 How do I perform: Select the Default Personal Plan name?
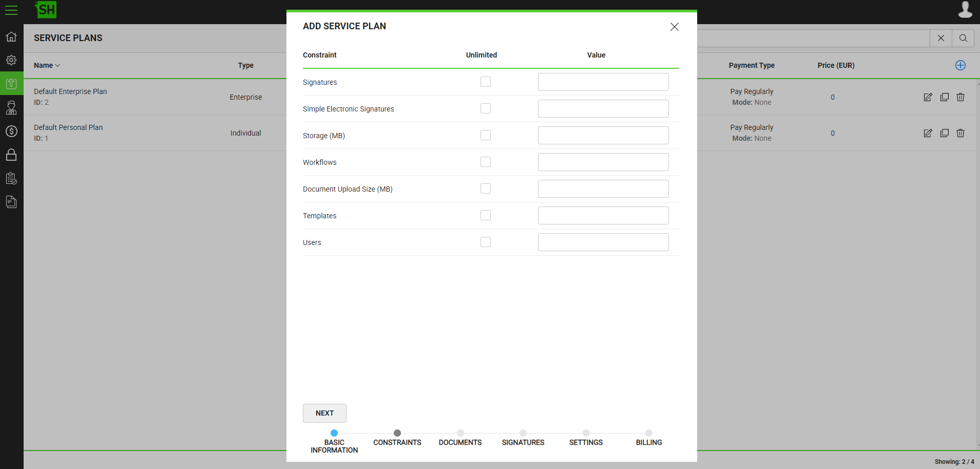pyautogui.click(x=68, y=127)
